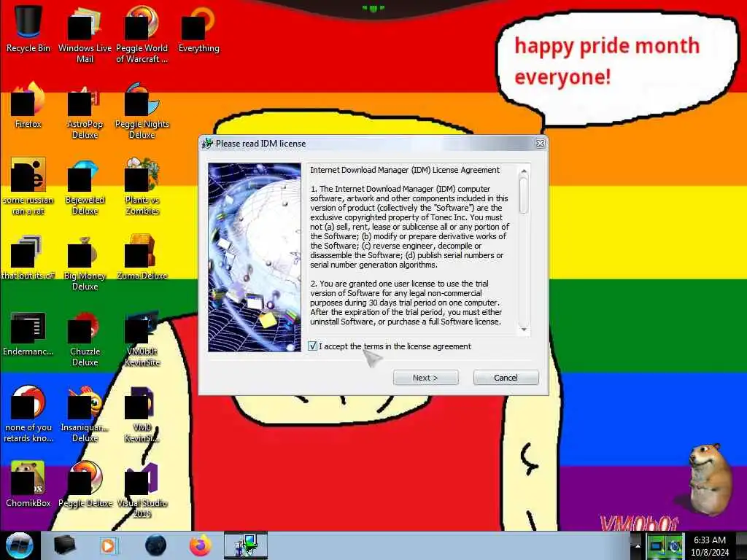Screen dimensions: 747x560
Task: Select the Bejeweled Deluxe desktop icon
Action: pos(85,186)
